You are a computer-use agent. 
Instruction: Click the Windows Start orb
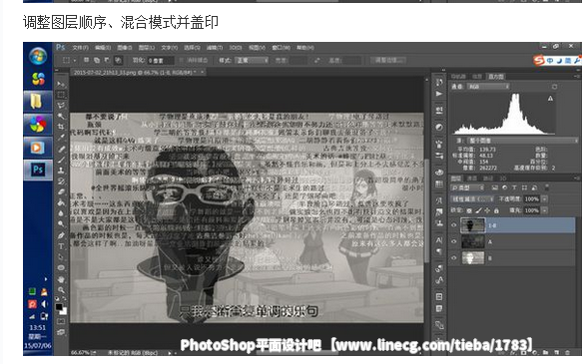(x=38, y=57)
